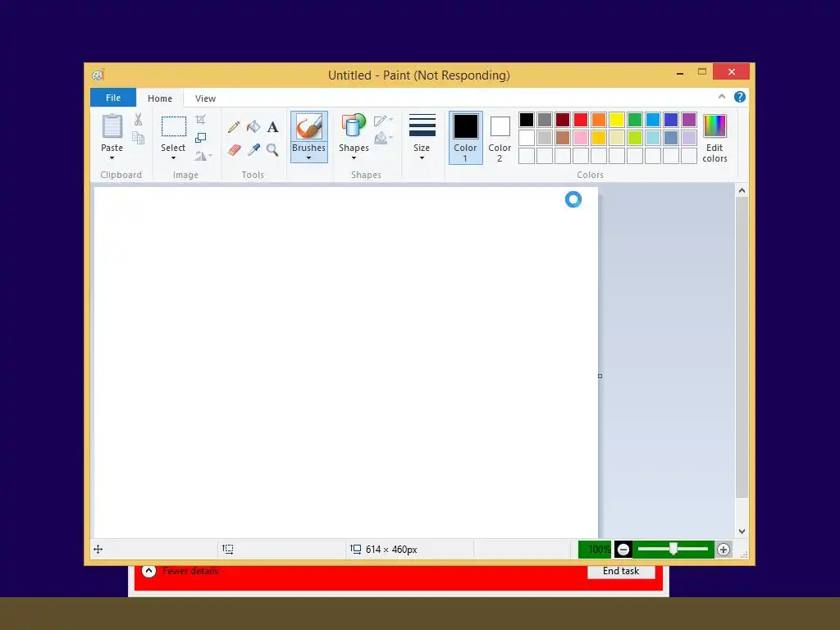Activate Color 2 selector

point(500,138)
